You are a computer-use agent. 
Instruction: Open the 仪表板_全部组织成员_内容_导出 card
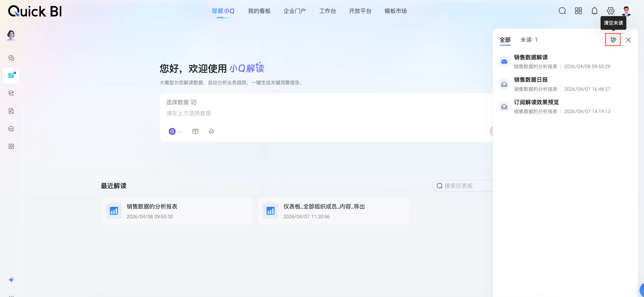(x=333, y=211)
